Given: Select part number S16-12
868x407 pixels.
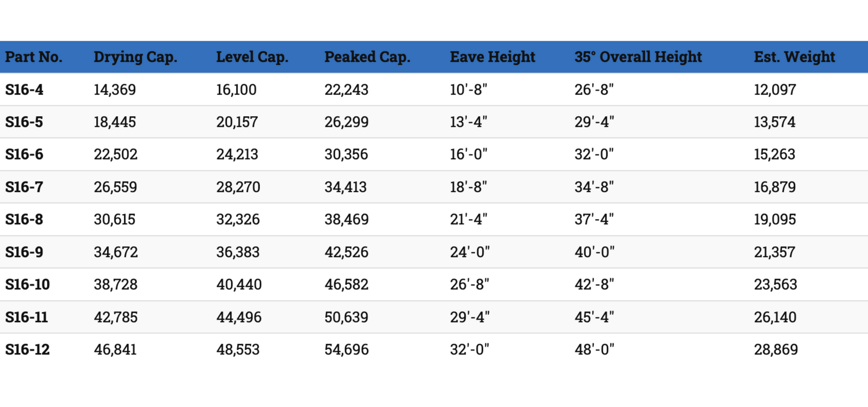Looking at the screenshot, I should pos(28,350).
